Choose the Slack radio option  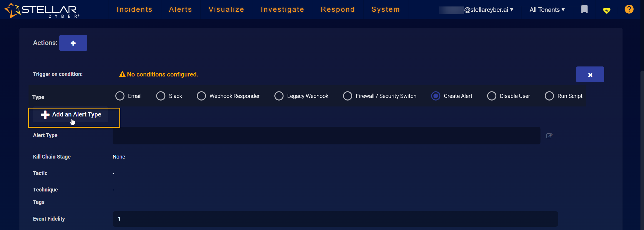click(161, 96)
